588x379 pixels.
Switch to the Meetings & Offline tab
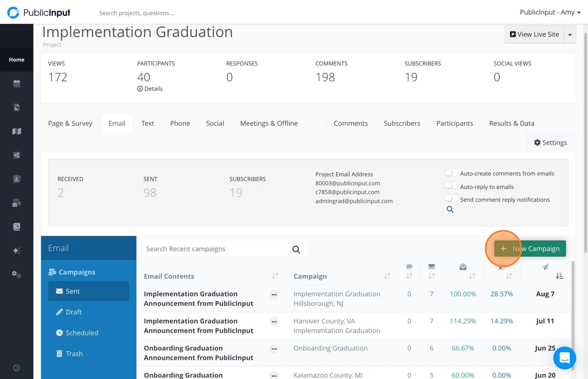click(269, 124)
